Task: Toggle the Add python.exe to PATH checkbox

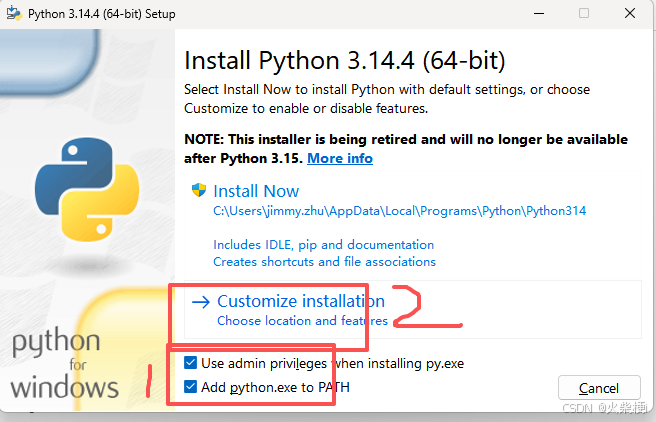Action: 190,386
